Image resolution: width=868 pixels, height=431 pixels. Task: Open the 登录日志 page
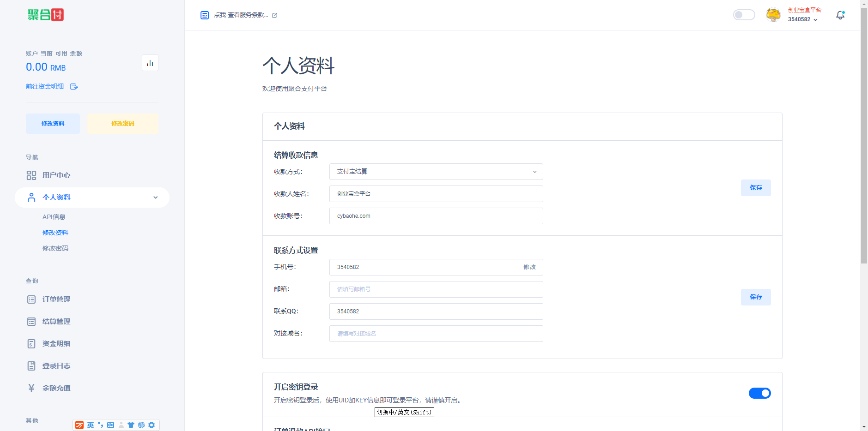pos(56,365)
